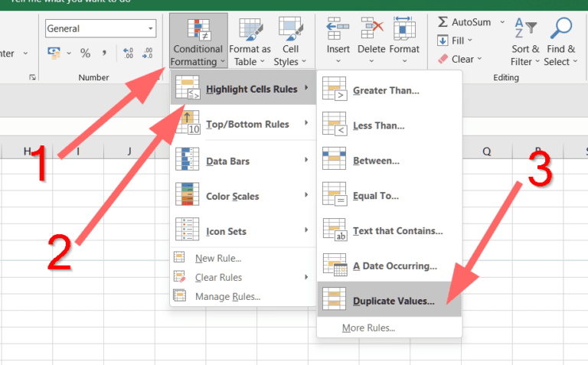Screen dimensions: 588x365
Task: Expand the Insert dropdown arrow
Action: coord(338,61)
